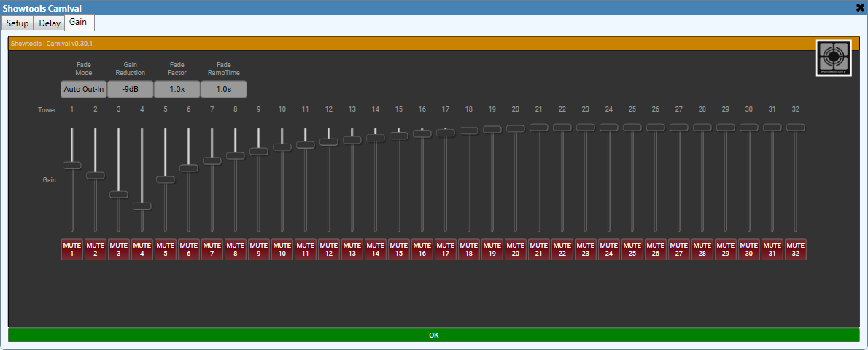Click tower 12 gain slider handle
868x350 pixels.
(x=329, y=141)
